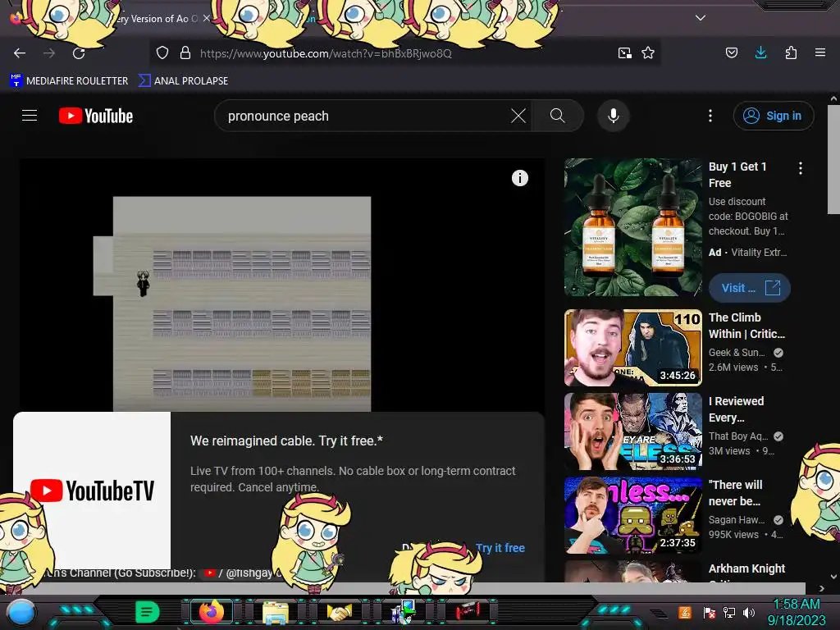Image resolution: width=840 pixels, height=630 pixels.
Task: Open File Explorer from taskbar
Action: pyautogui.click(x=276, y=612)
